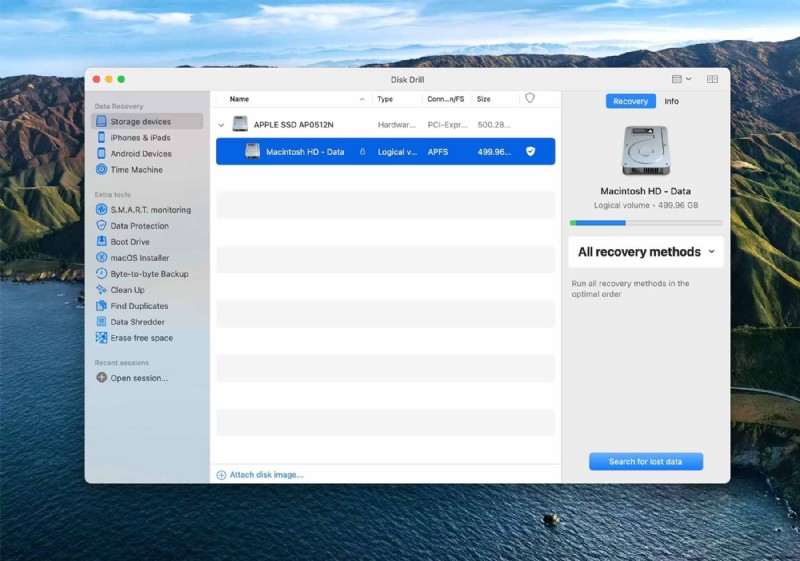Open the All recovery methods dropdown
Screen dimensions: 800x561
coord(646,252)
